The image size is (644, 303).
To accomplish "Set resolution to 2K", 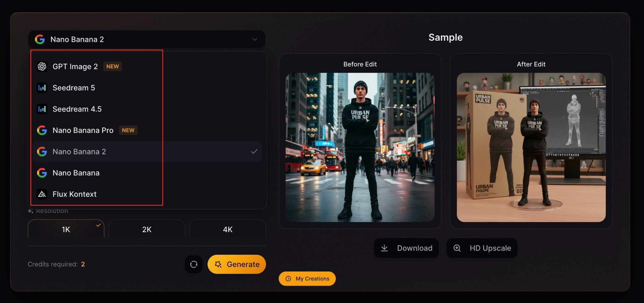I will coord(147,229).
